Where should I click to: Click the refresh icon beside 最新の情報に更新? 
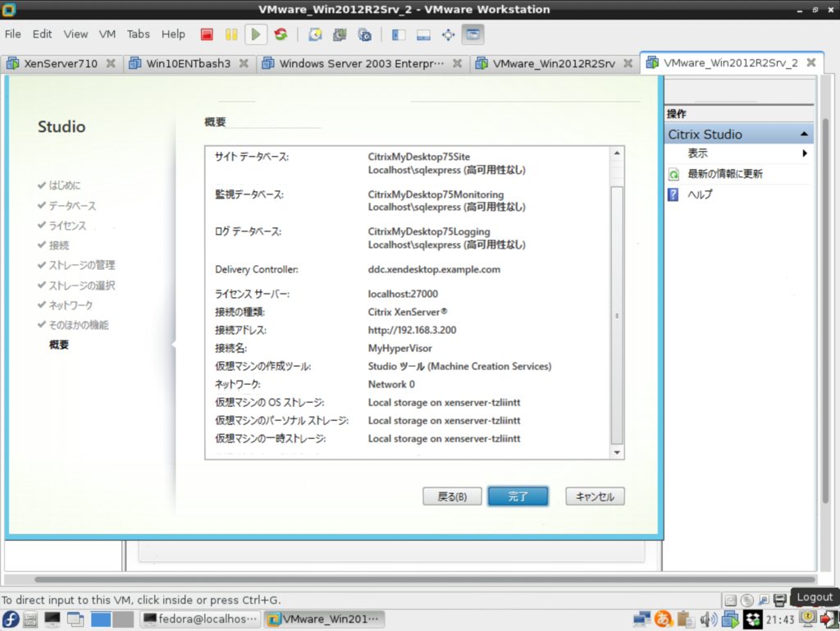point(674,174)
